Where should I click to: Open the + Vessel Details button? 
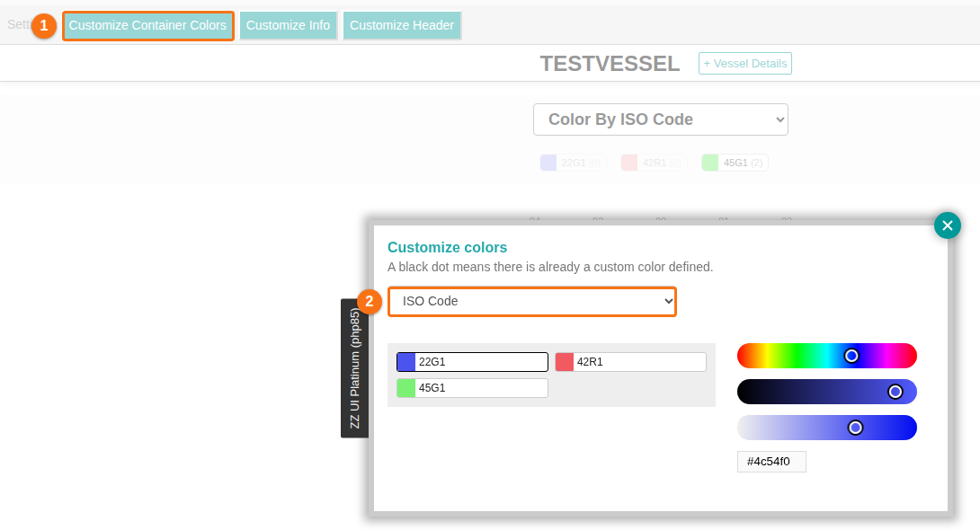[x=745, y=64]
